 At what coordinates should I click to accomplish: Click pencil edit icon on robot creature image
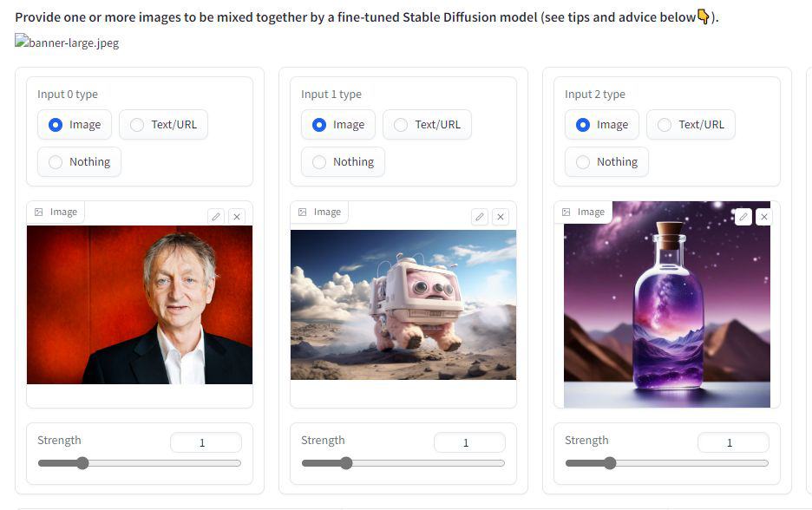[x=480, y=217]
